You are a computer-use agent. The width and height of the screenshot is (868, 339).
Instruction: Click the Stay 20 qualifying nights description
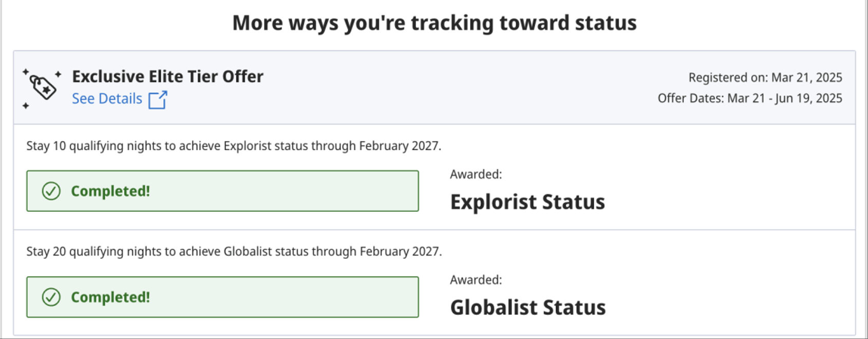(234, 252)
